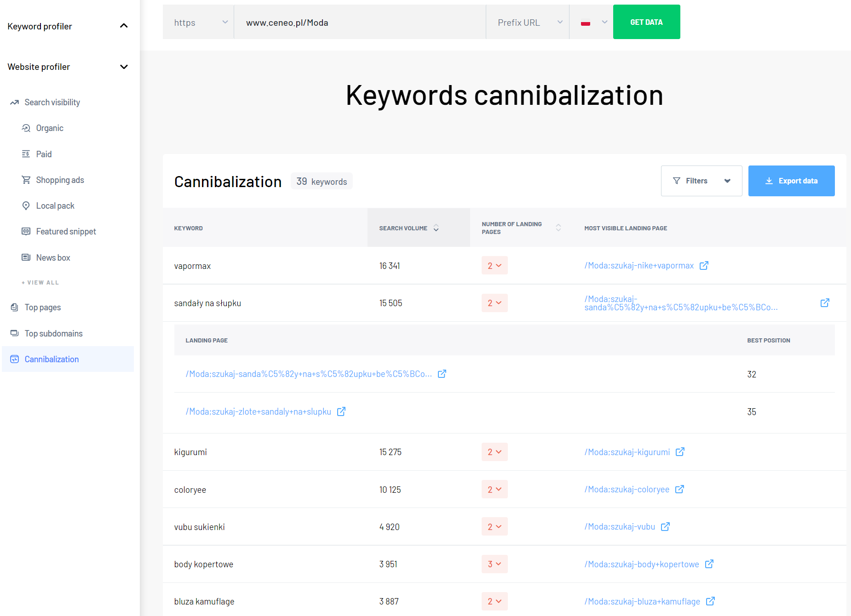Collapse the Keyword profiler section
The image size is (851, 616).
click(123, 26)
